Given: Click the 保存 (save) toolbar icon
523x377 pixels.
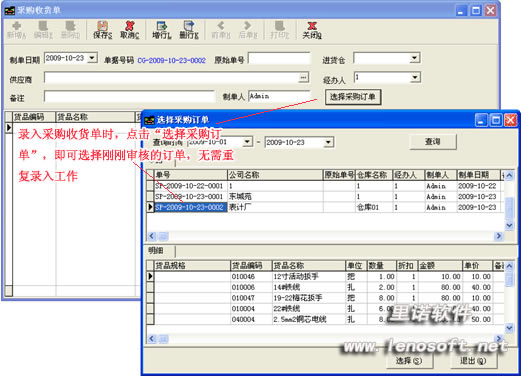Looking at the screenshot, I should tap(102, 30).
